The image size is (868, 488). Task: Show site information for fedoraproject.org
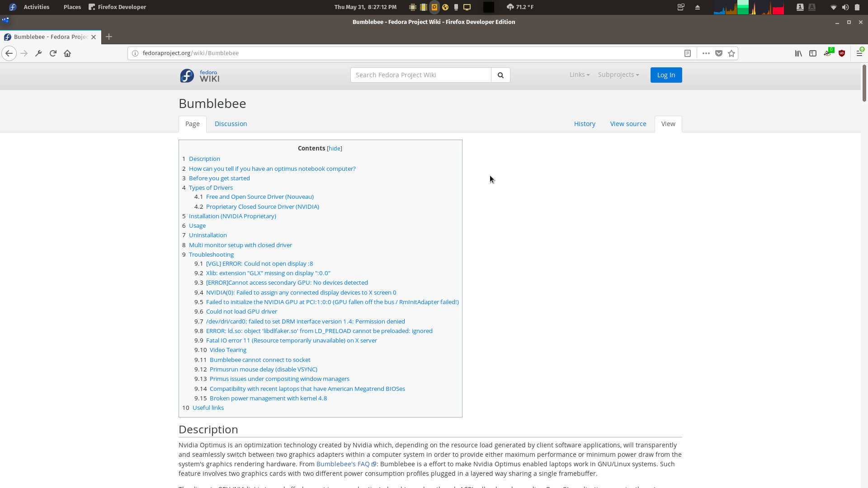[135, 53]
